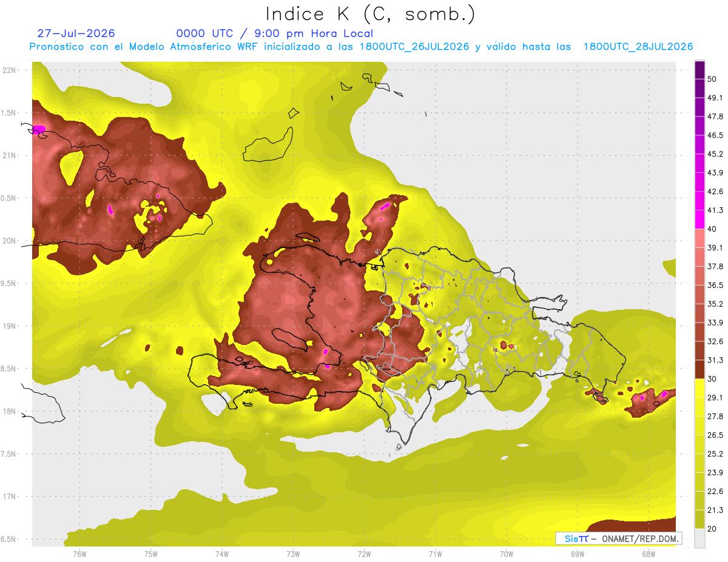Click the dark purple swatch atop the colorbar
This screenshot has width=728, height=562.
click(x=699, y=70)
